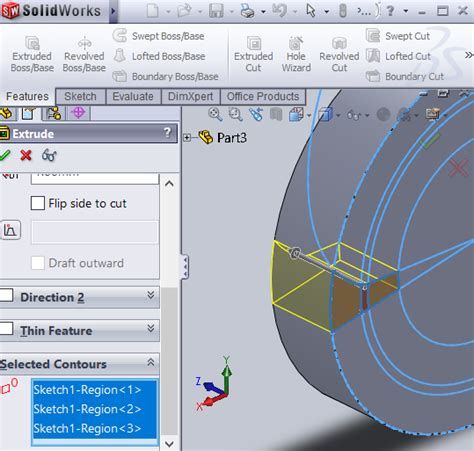Enable the Thin Feature checkbox

coord(6,329)
